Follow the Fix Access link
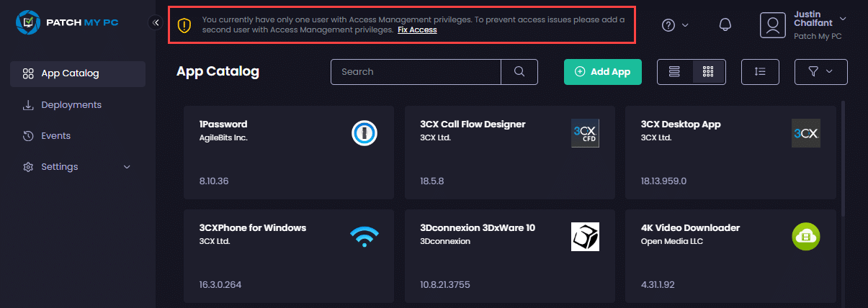The image size is (868, 308). pos(417,30)
